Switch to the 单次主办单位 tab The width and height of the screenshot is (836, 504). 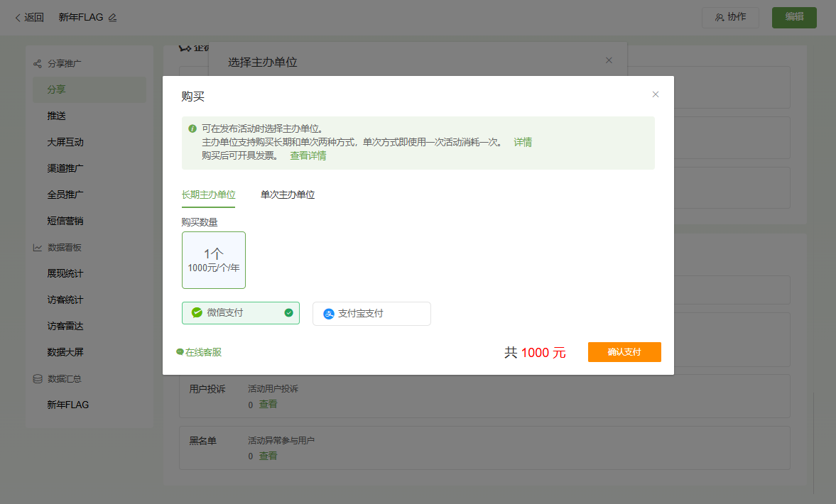pyautogui.click(x=288, y=195)
